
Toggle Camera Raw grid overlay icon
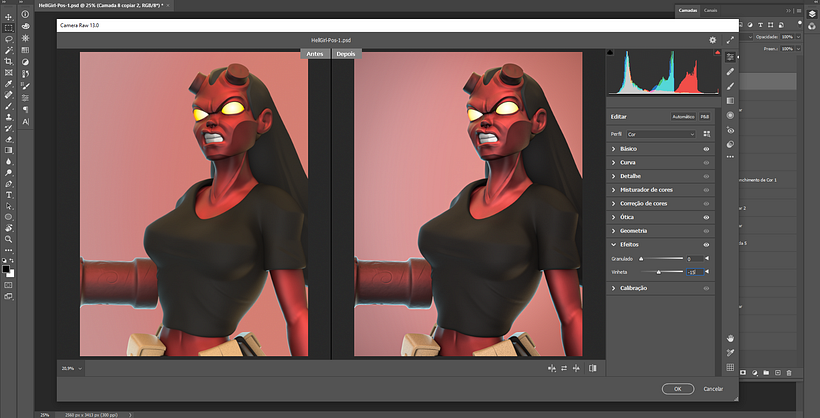tap(731, 367)
